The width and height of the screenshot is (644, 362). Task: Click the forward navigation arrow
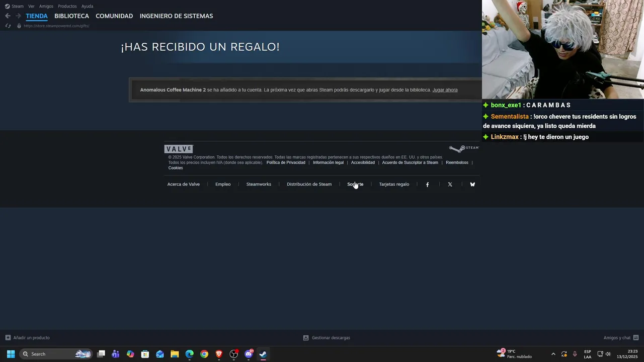click(18, 16)
